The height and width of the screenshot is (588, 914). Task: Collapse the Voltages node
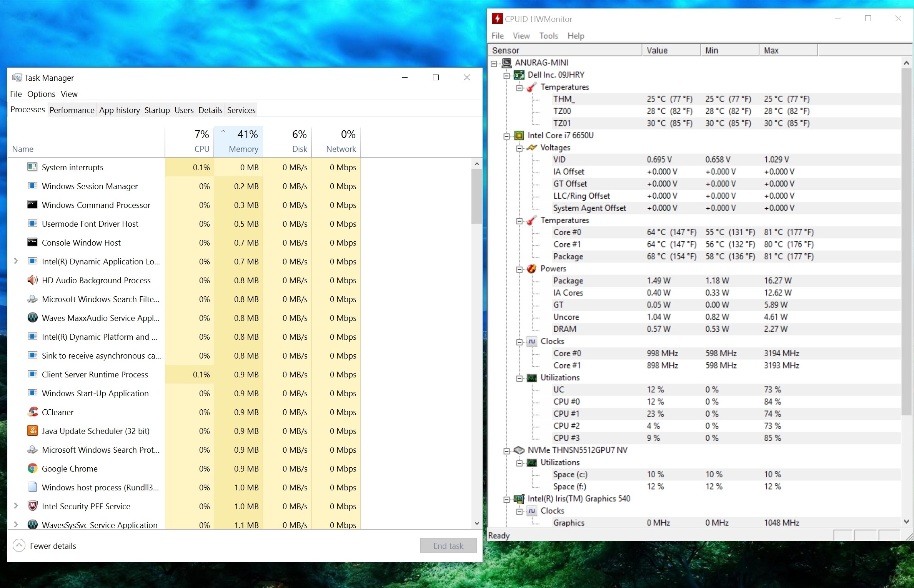(x=519, y=148)
